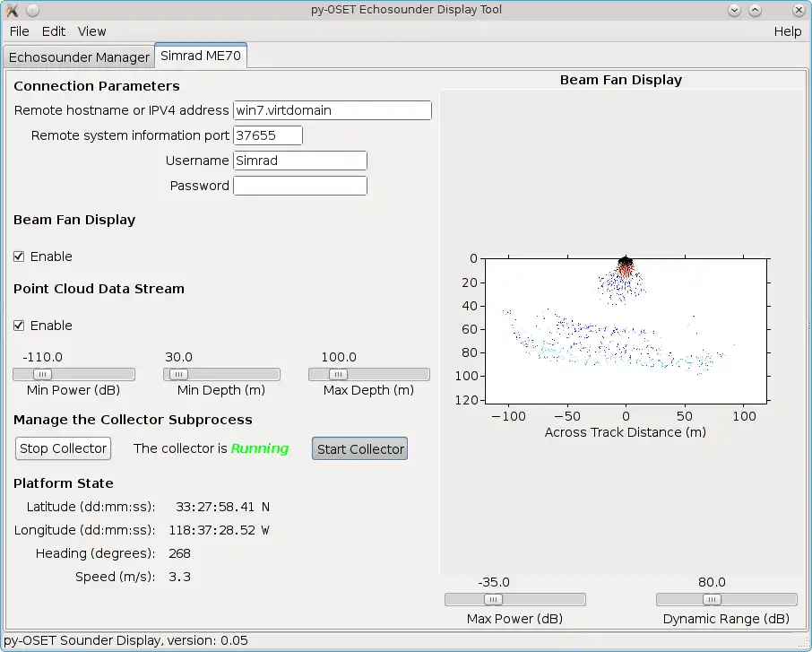Image resolution: width=812 pixels, height=652 pixels.
Task: Click the 30.0 Min Depth value label
Action: point(178,357)
